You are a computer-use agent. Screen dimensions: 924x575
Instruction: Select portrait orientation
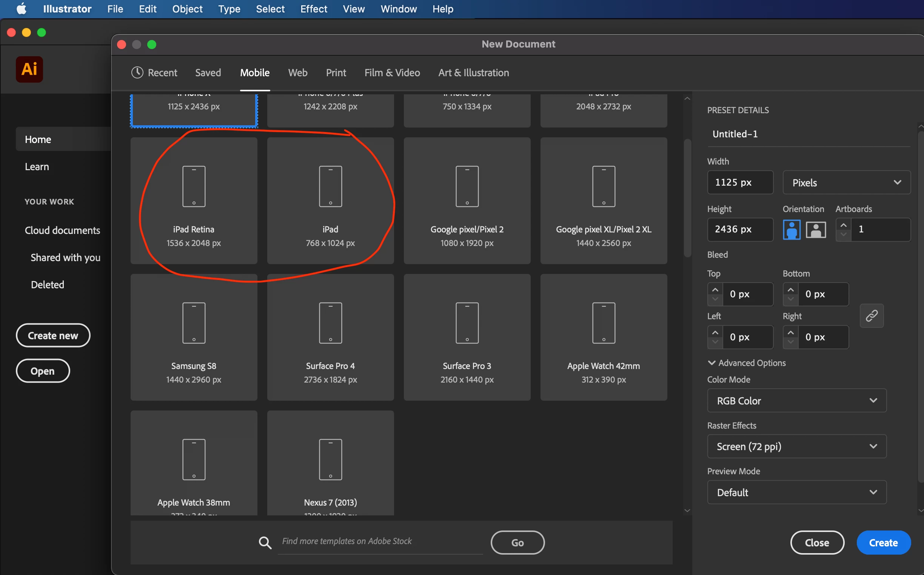tap(791, 230)
